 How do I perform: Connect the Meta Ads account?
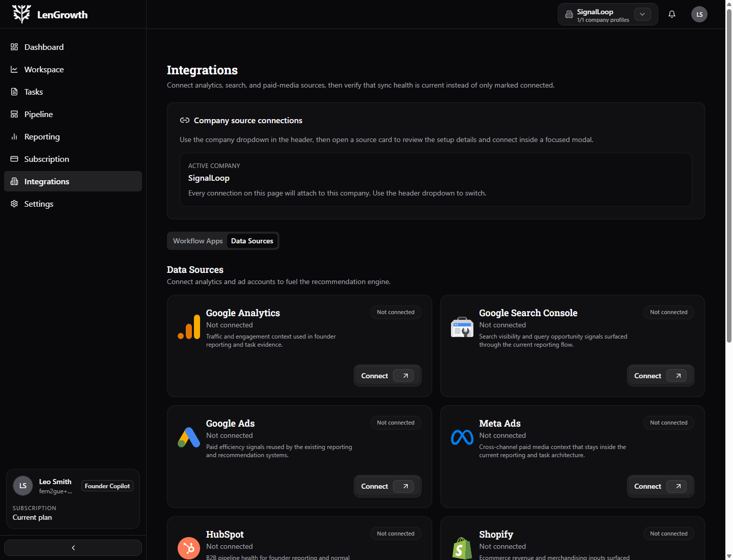pos(660,486)
